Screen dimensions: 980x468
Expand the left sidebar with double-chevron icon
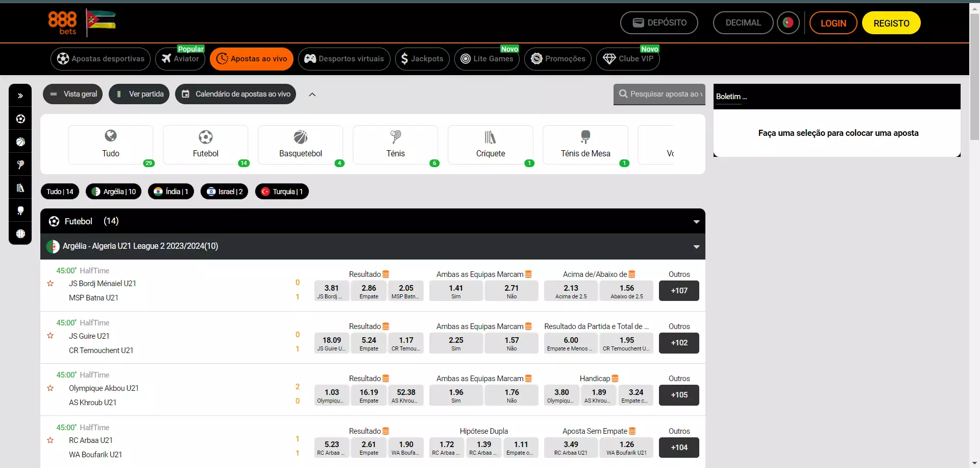20,96
